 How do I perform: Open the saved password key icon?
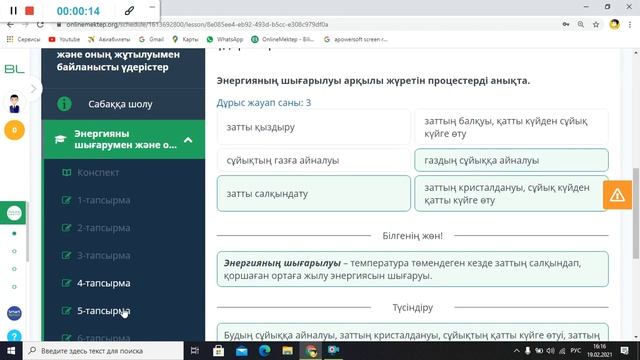566,24
